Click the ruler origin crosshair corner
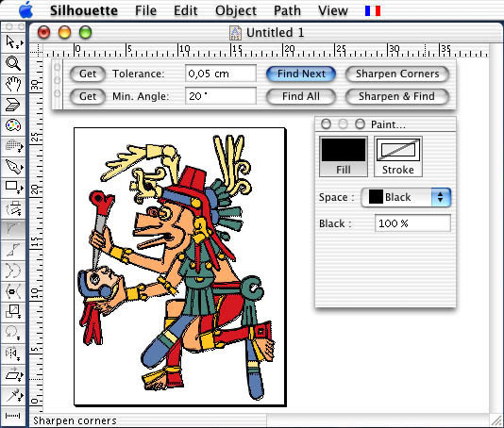The height and width of the screenshot is (428, 504). (x=36, y=50)
